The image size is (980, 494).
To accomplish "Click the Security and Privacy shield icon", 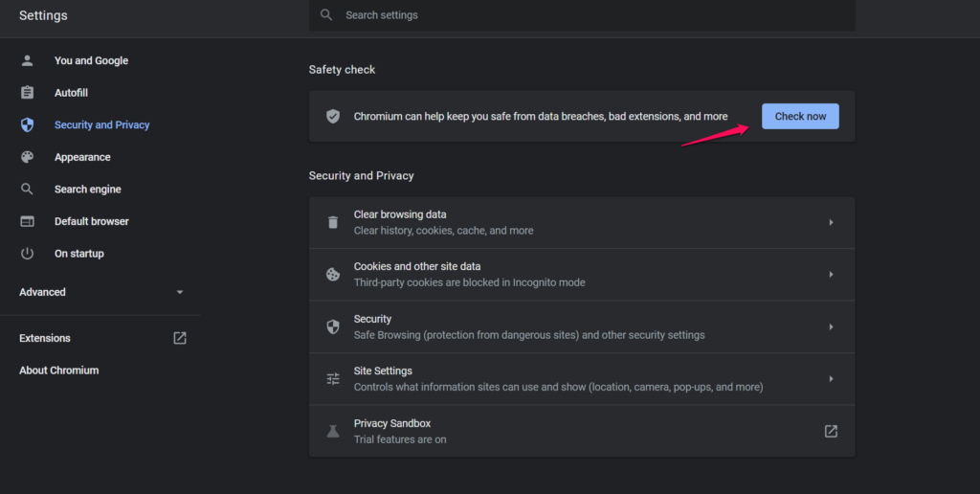I will coord(27,125).
